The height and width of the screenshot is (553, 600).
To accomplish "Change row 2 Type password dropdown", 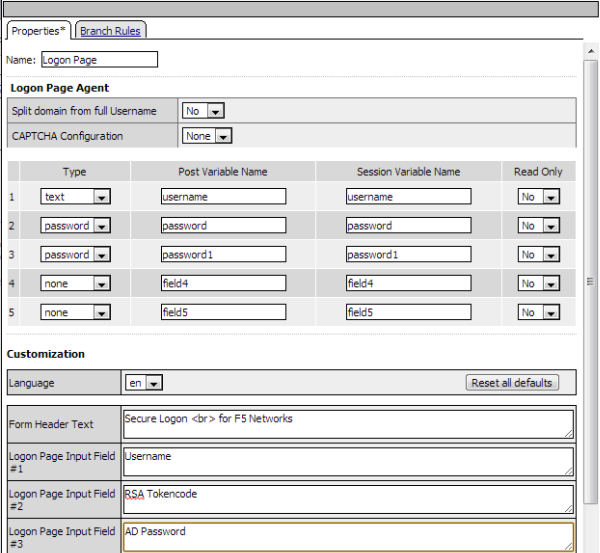I will 74,226.
